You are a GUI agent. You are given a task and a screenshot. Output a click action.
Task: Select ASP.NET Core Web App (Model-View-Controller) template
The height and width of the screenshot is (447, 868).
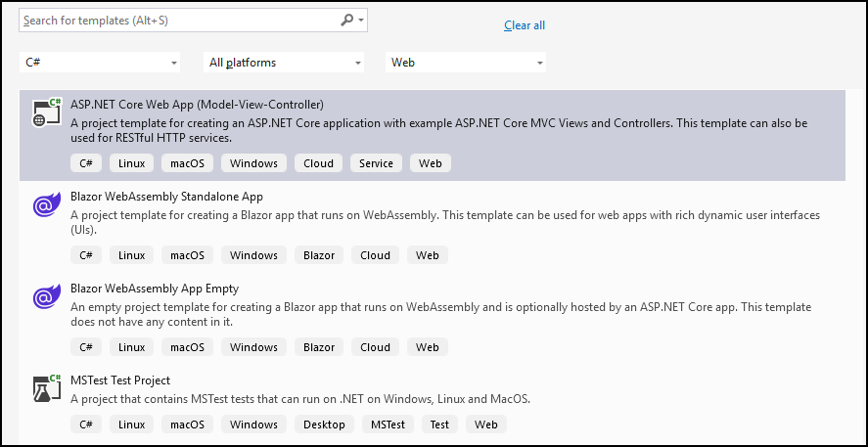[x=197, y=105]
